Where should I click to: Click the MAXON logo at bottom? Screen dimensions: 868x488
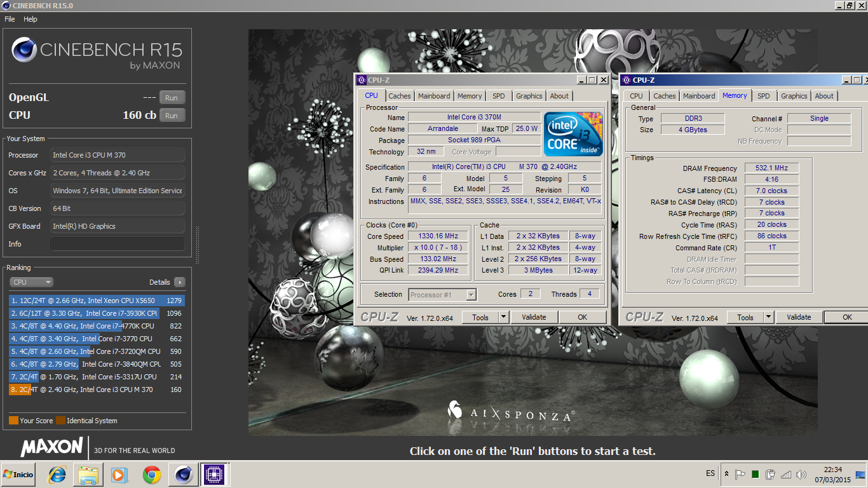tap(51, 447)
